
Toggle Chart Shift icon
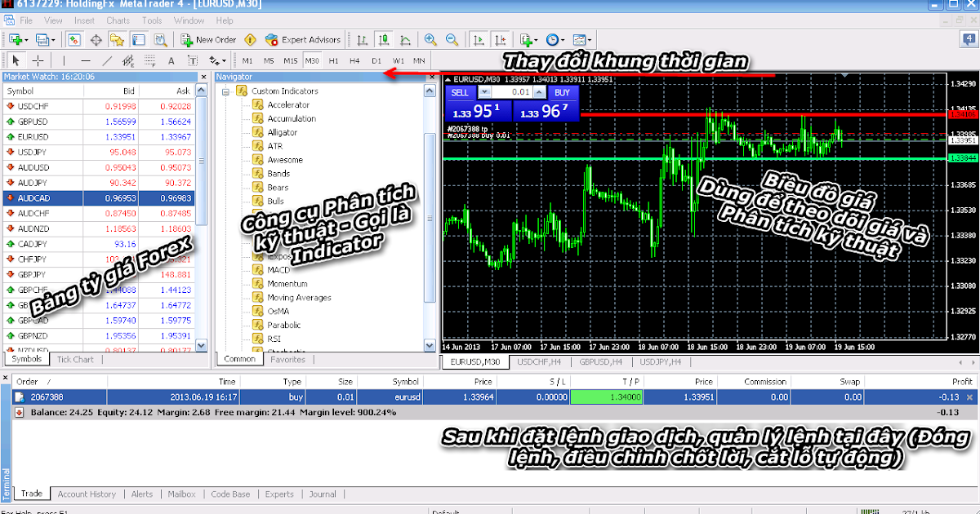(499, 39)
